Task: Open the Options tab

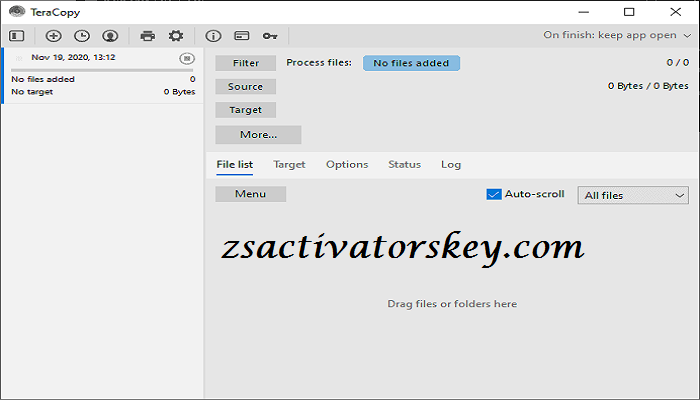Action: [347, 165]
